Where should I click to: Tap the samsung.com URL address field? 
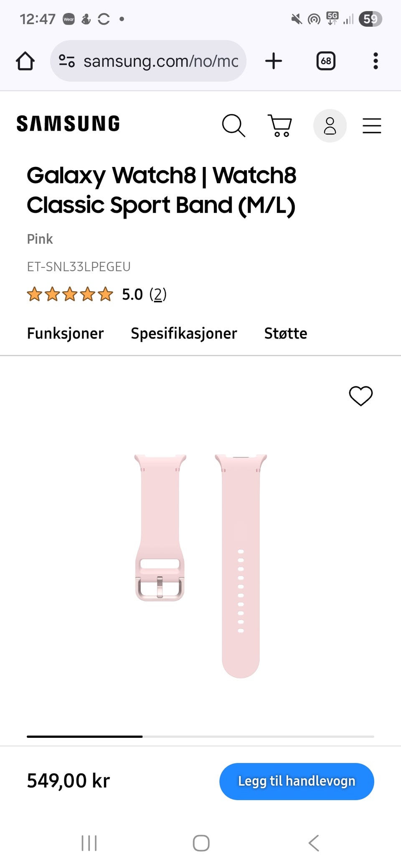pos(148,61)
